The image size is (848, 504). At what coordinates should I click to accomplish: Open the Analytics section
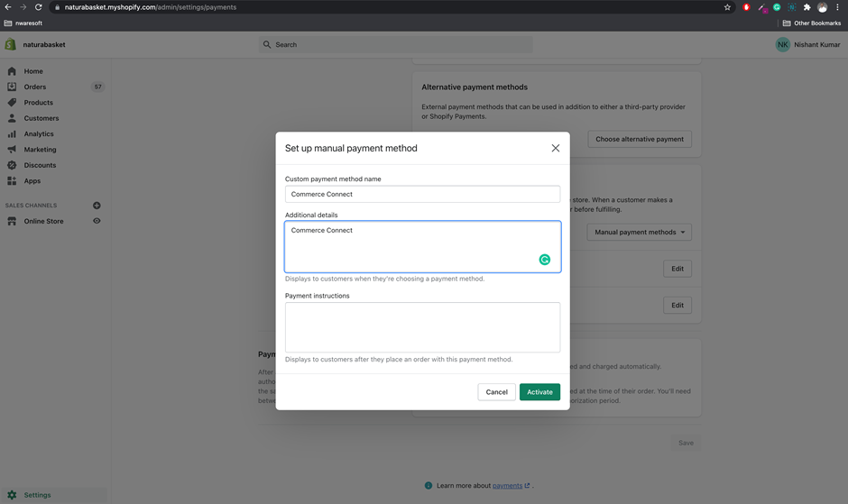pos(39,133)
